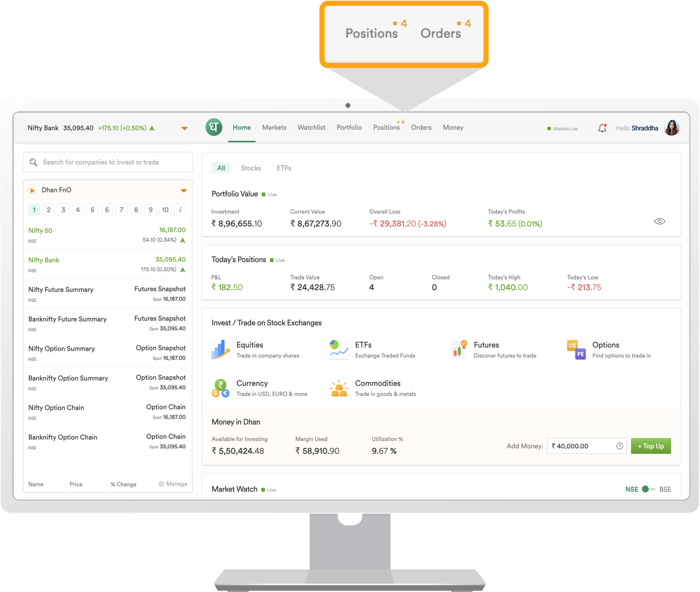Click the Add Money amount field
The height and width of the screenshot is (592, 700).
click(x=587, y=446)
